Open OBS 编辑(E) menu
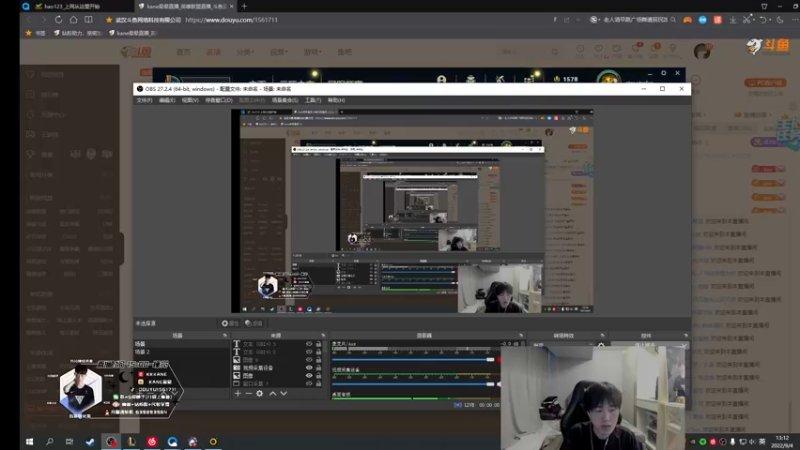The image size is (800, 450). (x=167, y=101)
